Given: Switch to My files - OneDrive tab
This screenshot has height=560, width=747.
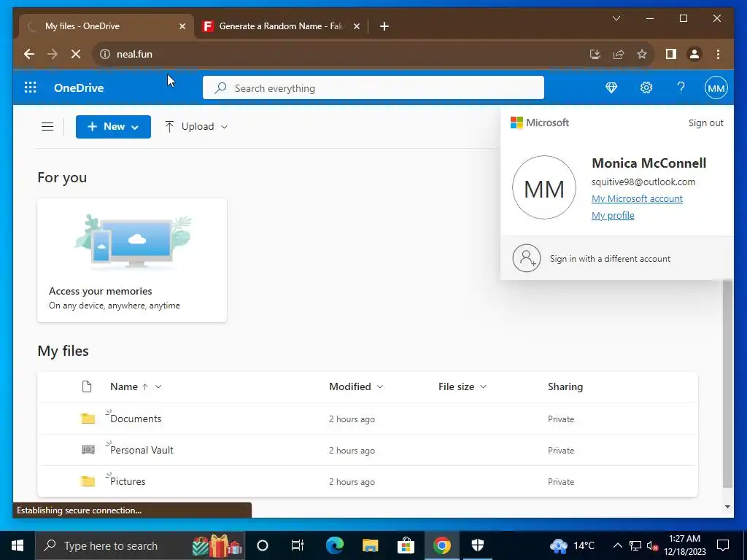Looking at the screenshot, I should [x=107, y=26].
